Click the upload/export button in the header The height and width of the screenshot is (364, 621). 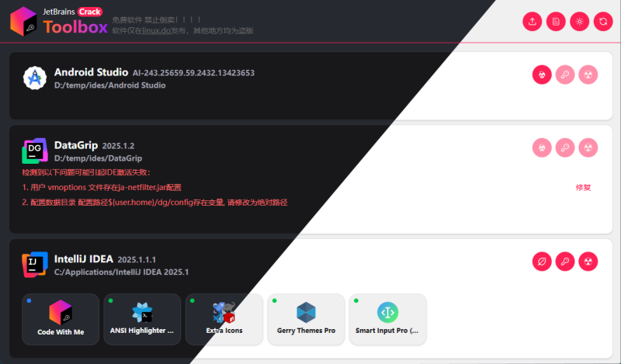click(x=533, y=22)
